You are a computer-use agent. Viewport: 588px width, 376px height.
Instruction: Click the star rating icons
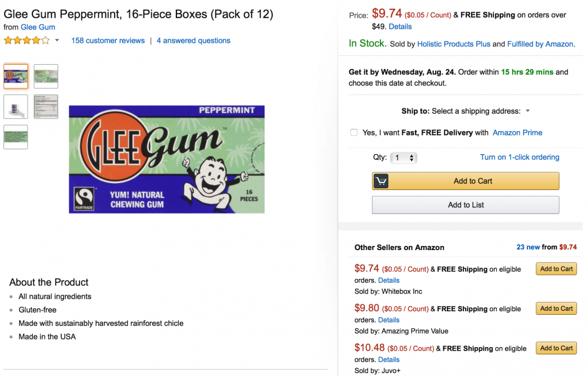pos(26,41)
